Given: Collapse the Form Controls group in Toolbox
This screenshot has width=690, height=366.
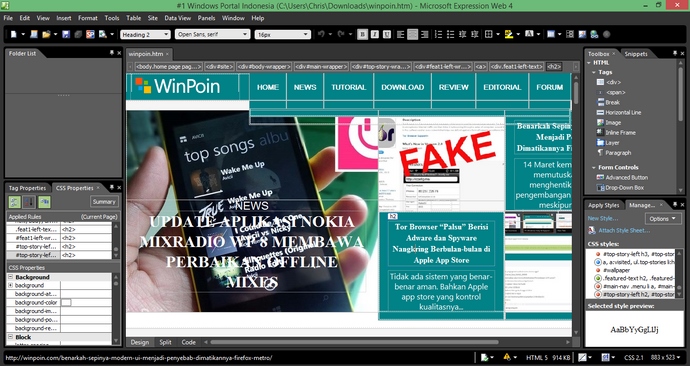Looking at the screenshot, I should tap(594, 168).
